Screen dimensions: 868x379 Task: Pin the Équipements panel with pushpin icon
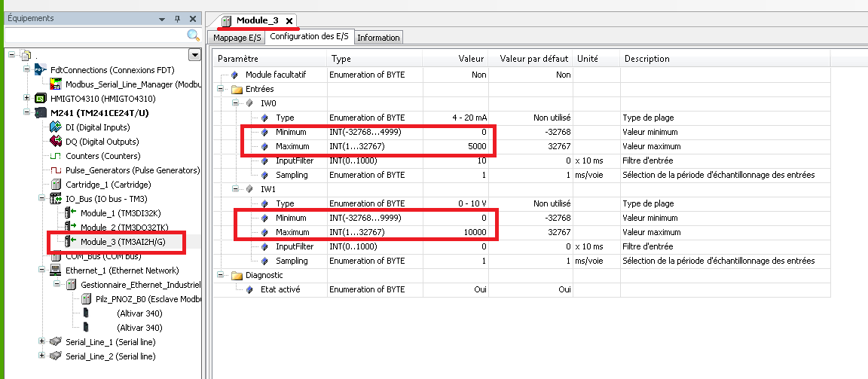click(178, 18)
